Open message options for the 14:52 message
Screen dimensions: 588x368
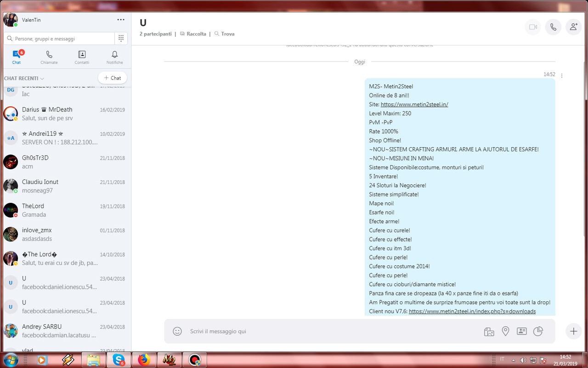[x=562, y=75]
